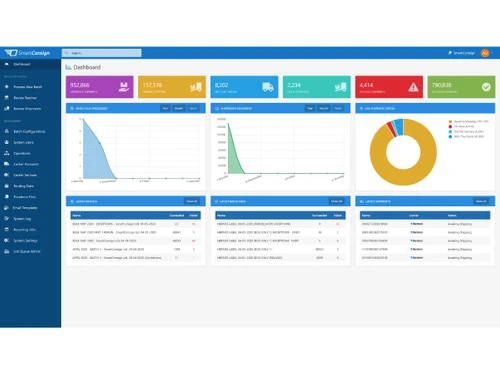Screen dimensions: 500x375
Task: Open Review Batches in sidebar
Action: click(30, 98)
